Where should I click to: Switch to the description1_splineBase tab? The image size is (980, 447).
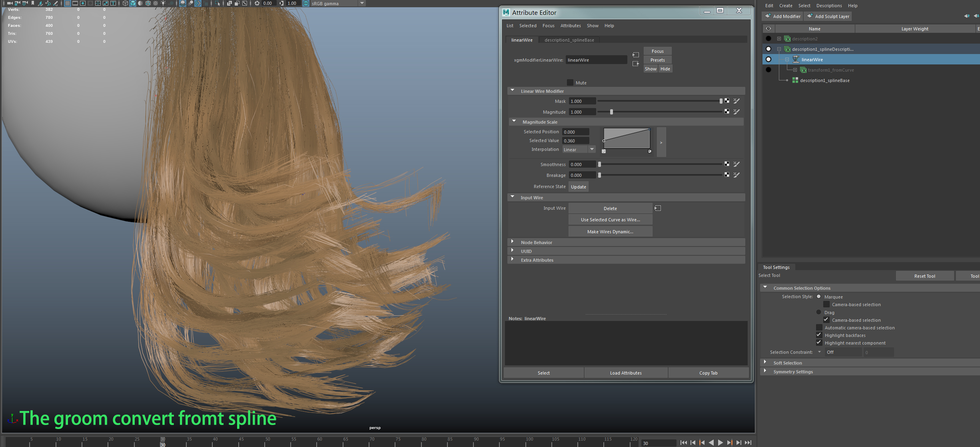(569, 40)
